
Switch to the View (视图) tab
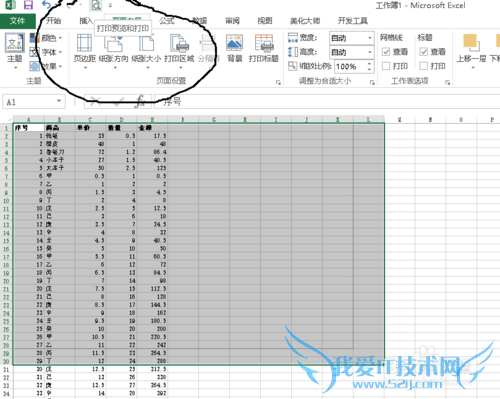(265, 21)
